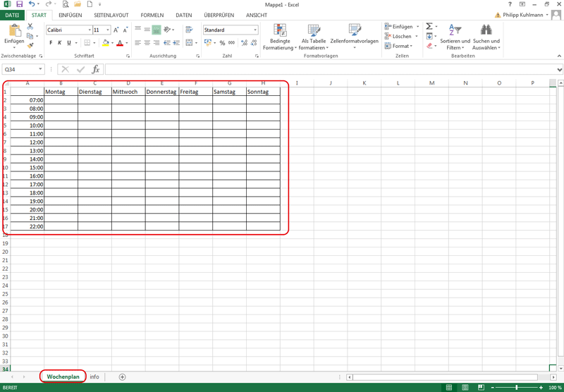Click the AutoSum sigma icon
The width and height of the screenshot is (564, 392).
[429, 27]
